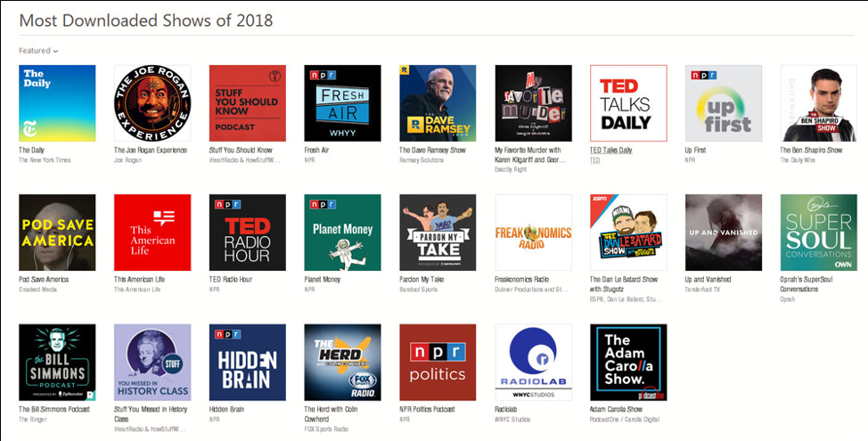This screenshot has width=868, height=441.
Task: Open The Ben Shapiro Show cover
Action: (x=819, y=103)
